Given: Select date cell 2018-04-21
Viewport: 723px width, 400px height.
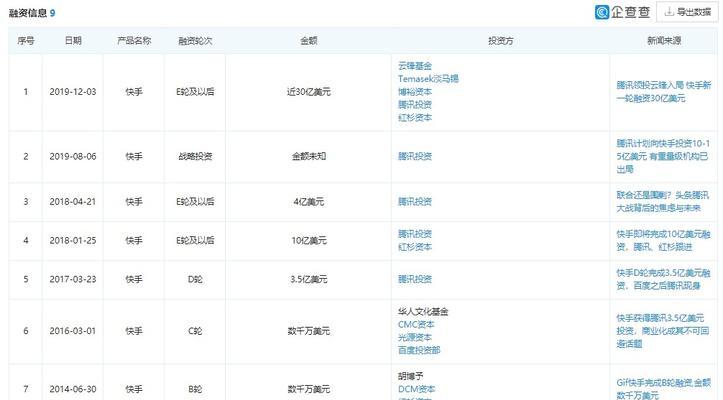Looking at the screenshot, I should (73, 202).
